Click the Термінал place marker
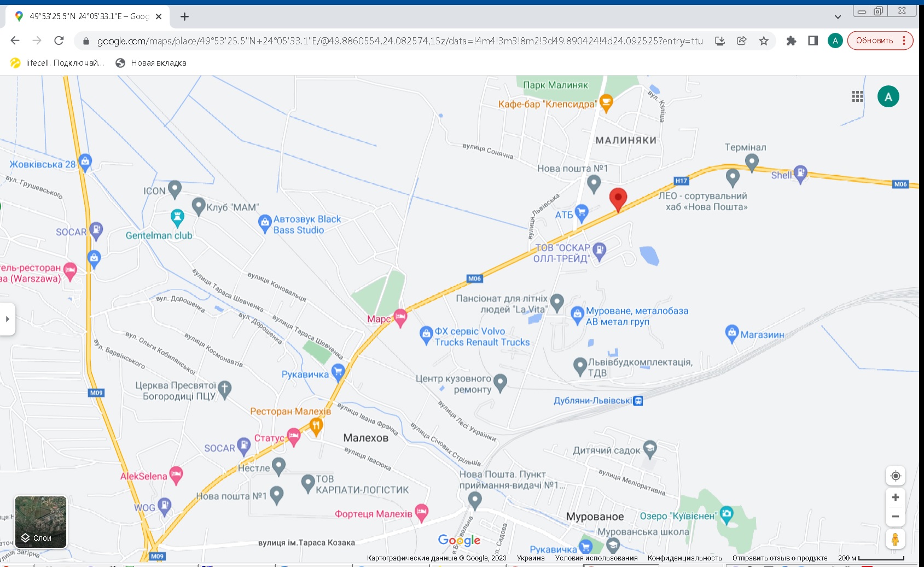924x567 pixels. [752, 161]
